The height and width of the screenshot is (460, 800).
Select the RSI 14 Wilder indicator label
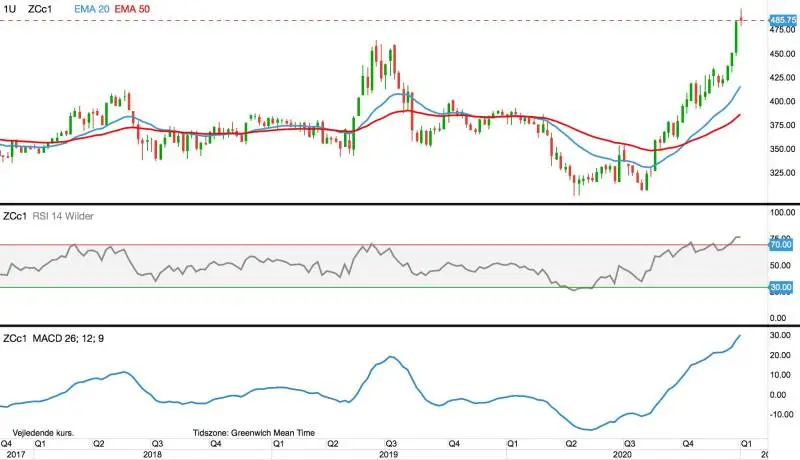[x=63, y=216]
